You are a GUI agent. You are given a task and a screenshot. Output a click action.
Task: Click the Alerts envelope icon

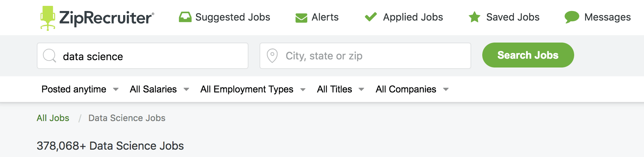(x=301, y=18)
